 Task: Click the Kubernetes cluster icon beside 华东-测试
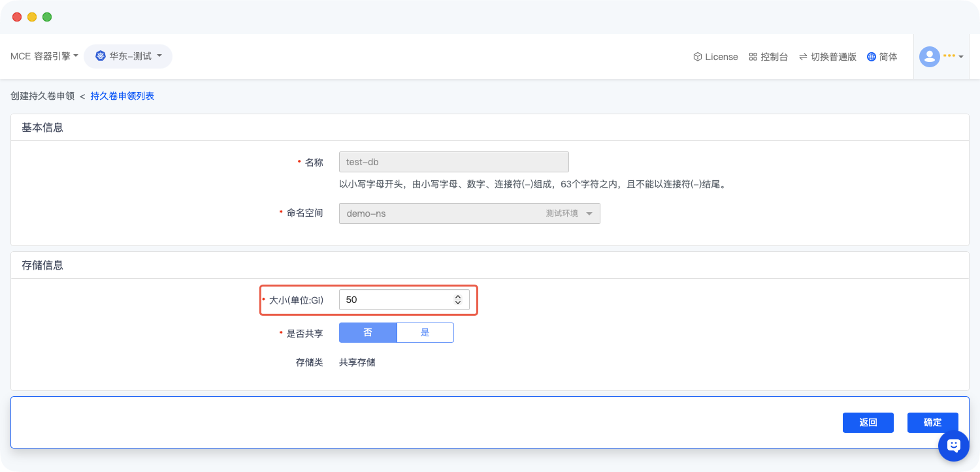[100, 56]
